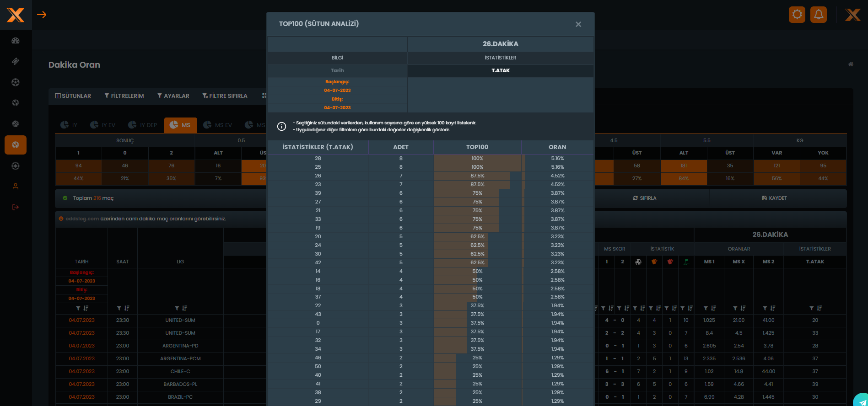868x406 pixels.
Task: Select the IY DEP tab
Action: (143, 125)
